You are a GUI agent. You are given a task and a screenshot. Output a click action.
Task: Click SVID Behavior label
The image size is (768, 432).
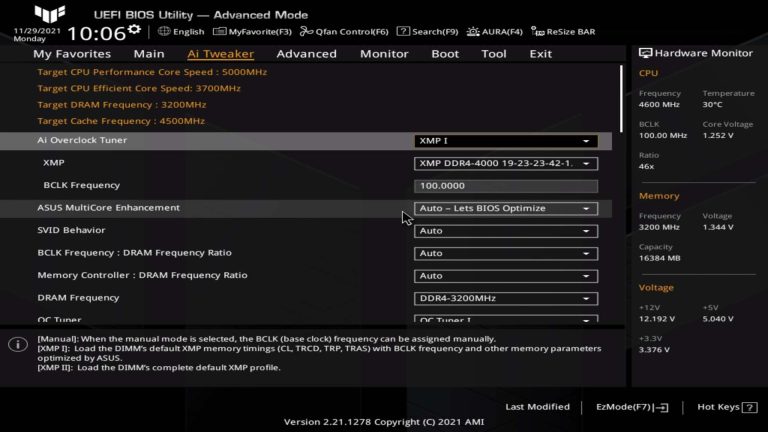(x=71, y=230)
